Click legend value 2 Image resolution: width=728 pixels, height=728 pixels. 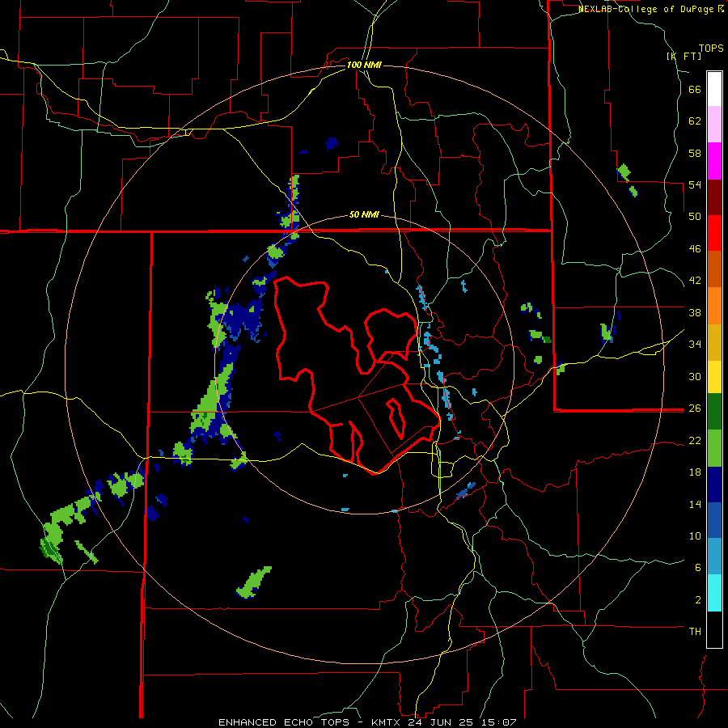click(x=697, y=599)
